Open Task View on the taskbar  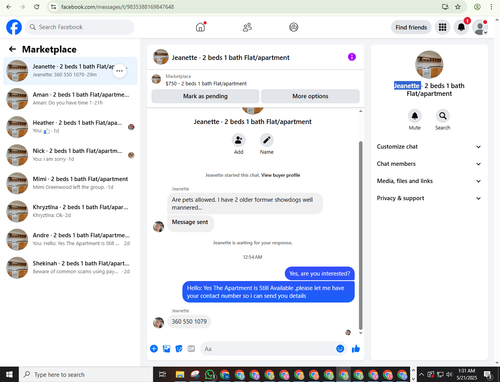point(162,375)
